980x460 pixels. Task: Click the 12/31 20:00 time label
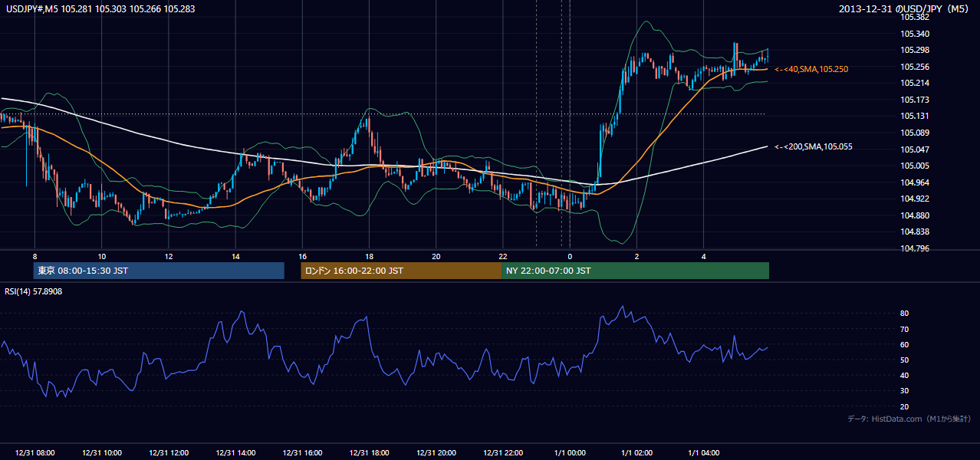point(436,452)
